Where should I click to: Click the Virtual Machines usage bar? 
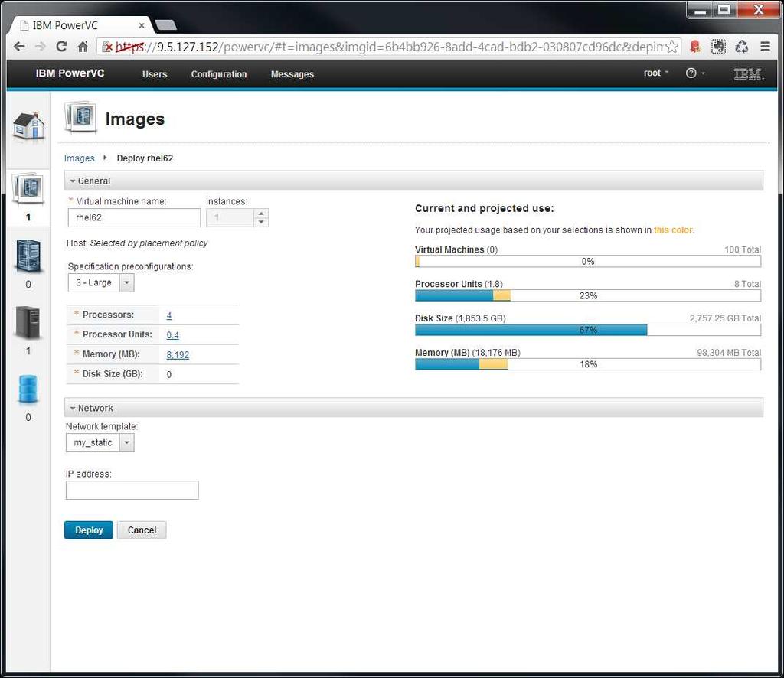tap(588, 261)
